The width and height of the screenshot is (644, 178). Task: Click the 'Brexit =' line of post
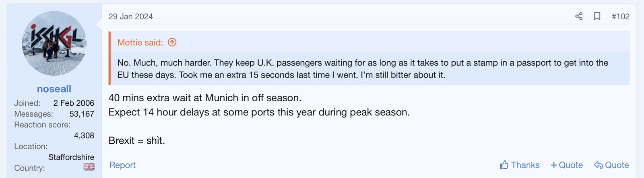coord(136,140)
